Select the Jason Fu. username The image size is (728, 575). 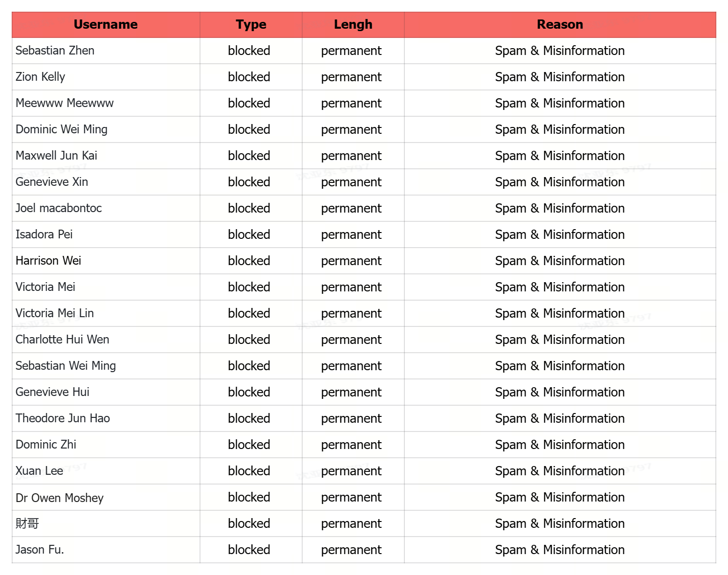tap(40, 550)
